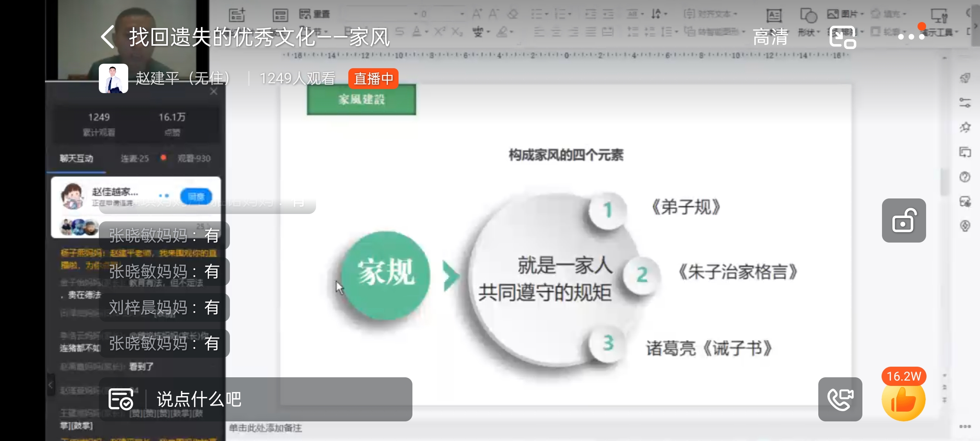
Task: Click the voice call icon at bottom right
Action: [x=840, y=399]
